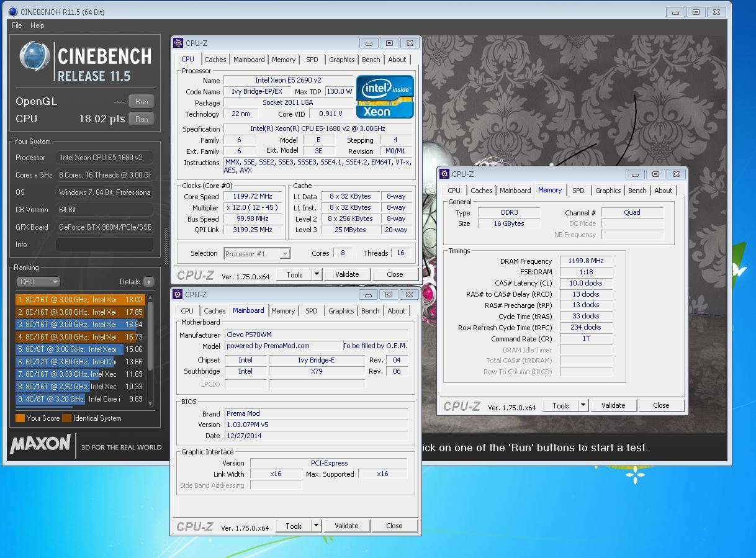Open Graphics tab in CPU-Z CPU window
This screenshot has width=756, height=558.
[x=342, y=60]
